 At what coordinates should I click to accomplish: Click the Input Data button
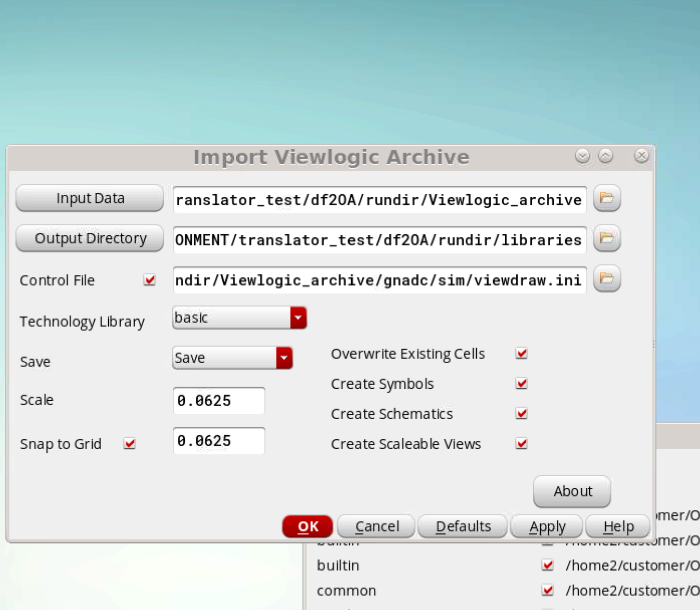tap(90, 198)
